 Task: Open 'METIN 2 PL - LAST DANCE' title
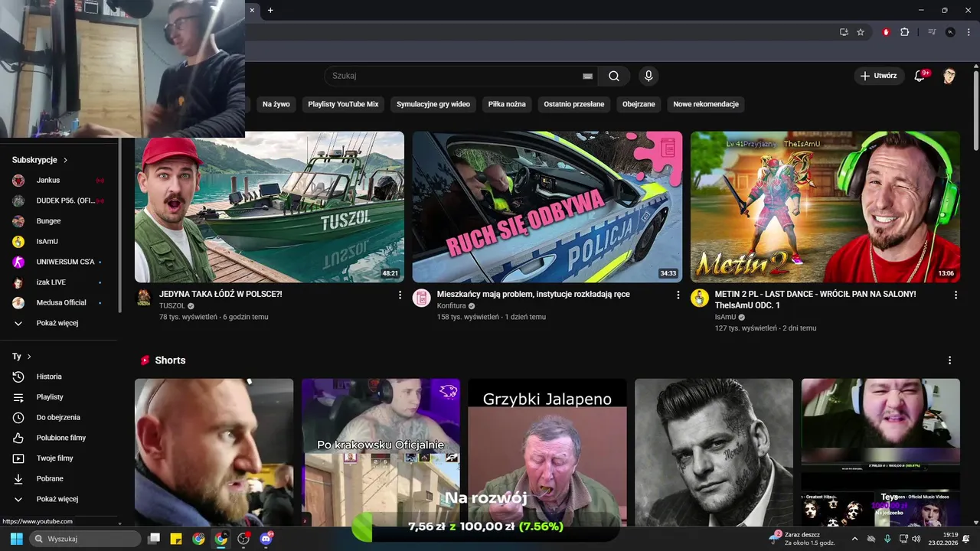coord(815,299)
